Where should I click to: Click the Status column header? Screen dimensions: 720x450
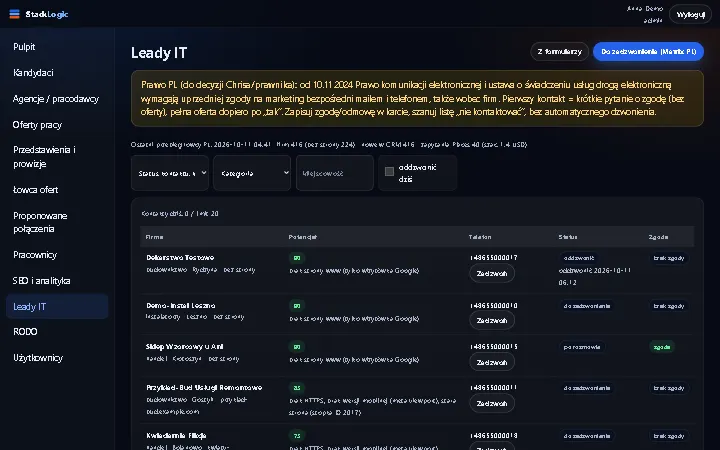pyautogui.click(x=568, y=237)
